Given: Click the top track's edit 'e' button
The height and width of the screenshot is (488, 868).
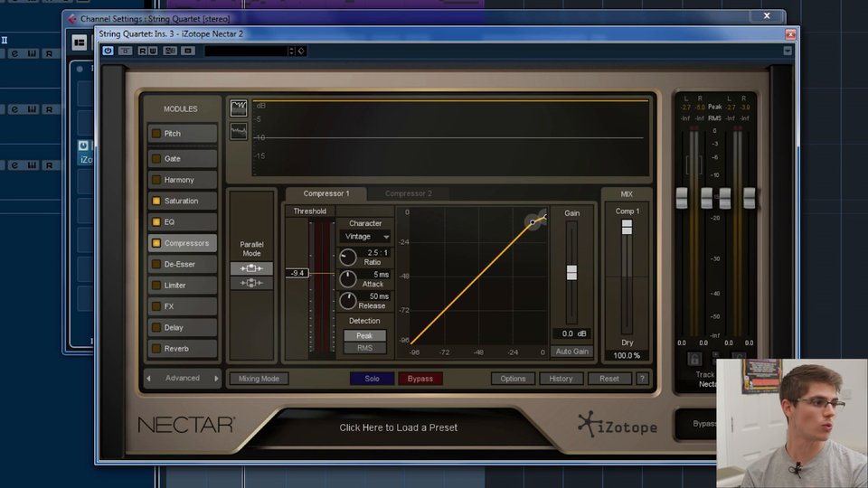Looking at the screenshot, I should click(15, 53).
